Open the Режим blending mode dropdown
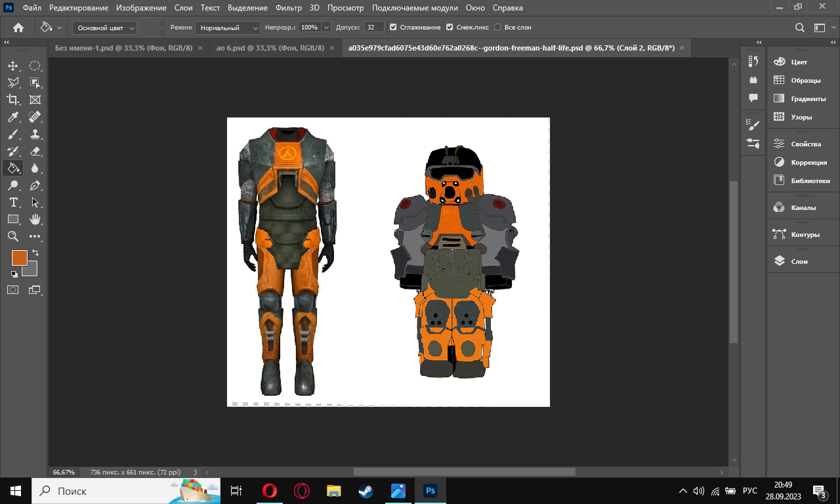 [x=228, y=28]
